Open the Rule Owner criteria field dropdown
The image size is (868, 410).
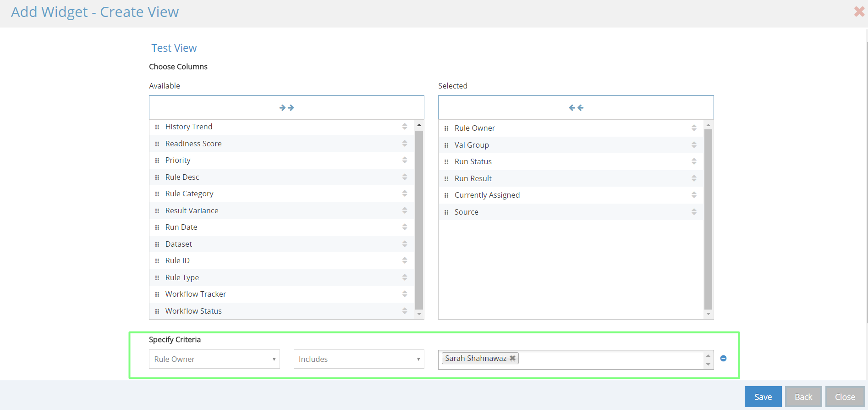[x=214, y=359]
